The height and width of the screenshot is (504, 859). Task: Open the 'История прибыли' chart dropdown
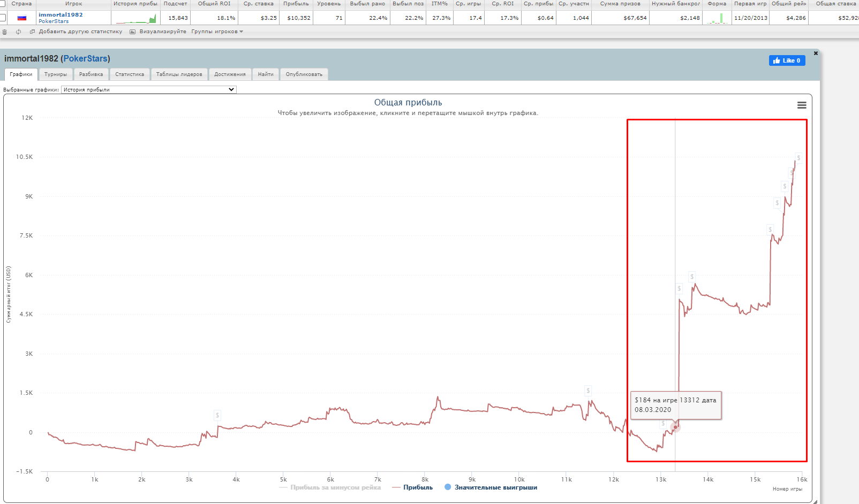point(148,90)
